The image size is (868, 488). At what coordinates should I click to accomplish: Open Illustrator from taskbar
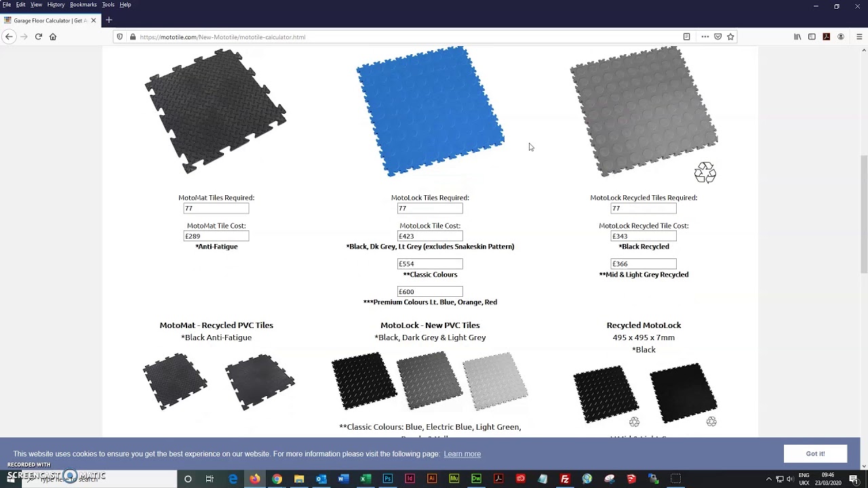click(x=432, y=479)
